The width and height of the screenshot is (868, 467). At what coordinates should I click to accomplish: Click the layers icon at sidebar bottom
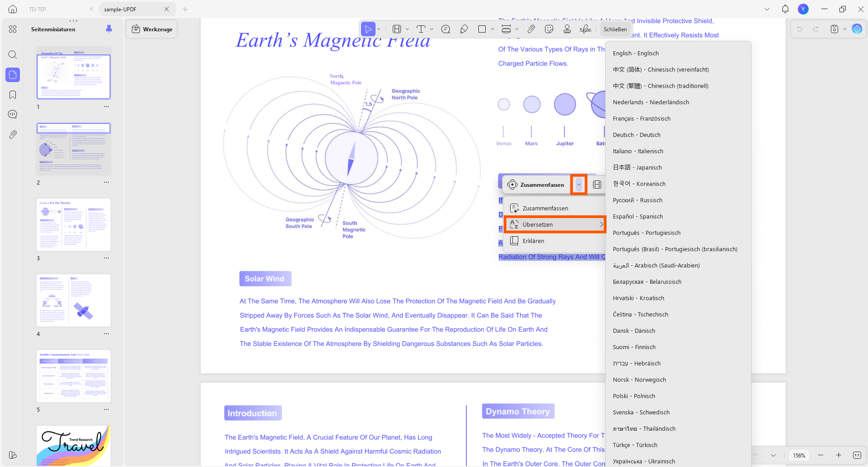pos(13,455)
